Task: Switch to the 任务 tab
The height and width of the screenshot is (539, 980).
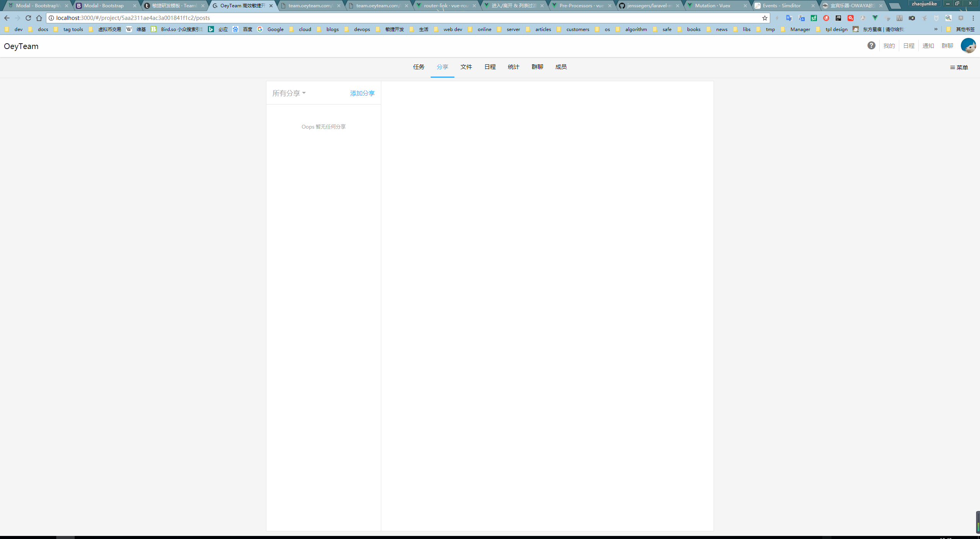Action: click(418, 67)
